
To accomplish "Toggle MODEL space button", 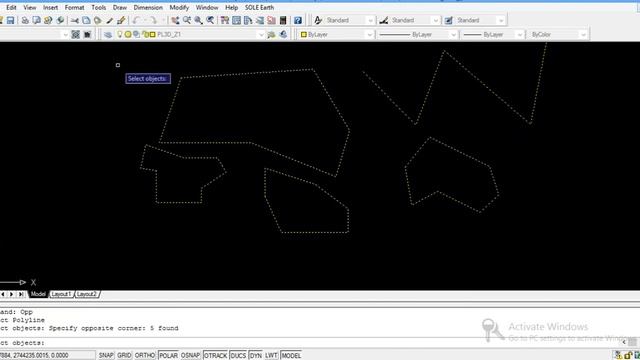I will click(291, 356).
